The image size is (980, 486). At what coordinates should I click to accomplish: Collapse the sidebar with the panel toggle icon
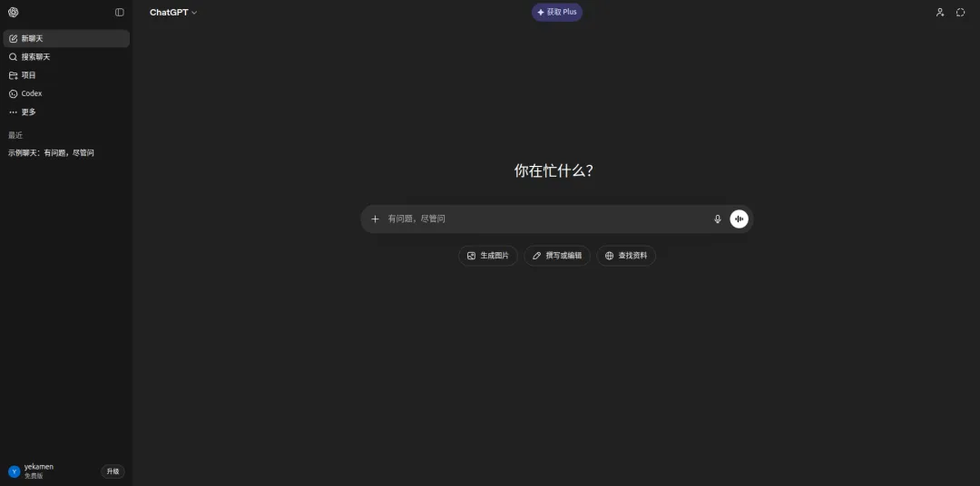coord(120,13)
